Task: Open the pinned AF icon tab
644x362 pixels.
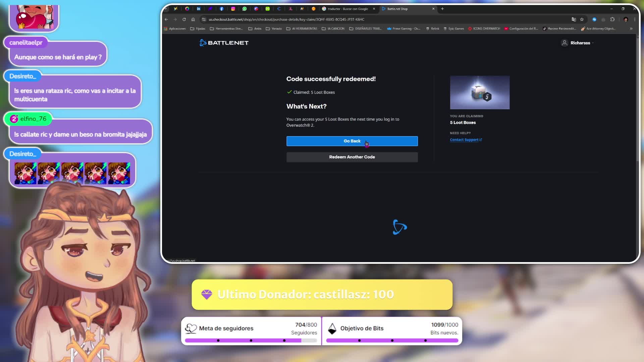Action: (x=302, y=9)
